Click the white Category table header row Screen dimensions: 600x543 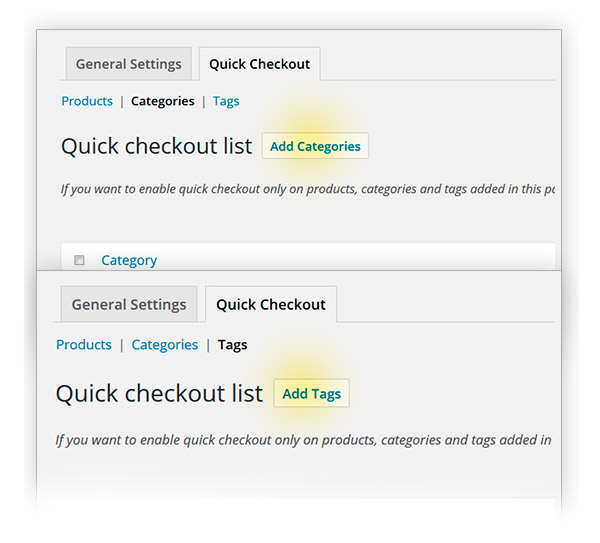pyautogui.click(x=350, y=258)
